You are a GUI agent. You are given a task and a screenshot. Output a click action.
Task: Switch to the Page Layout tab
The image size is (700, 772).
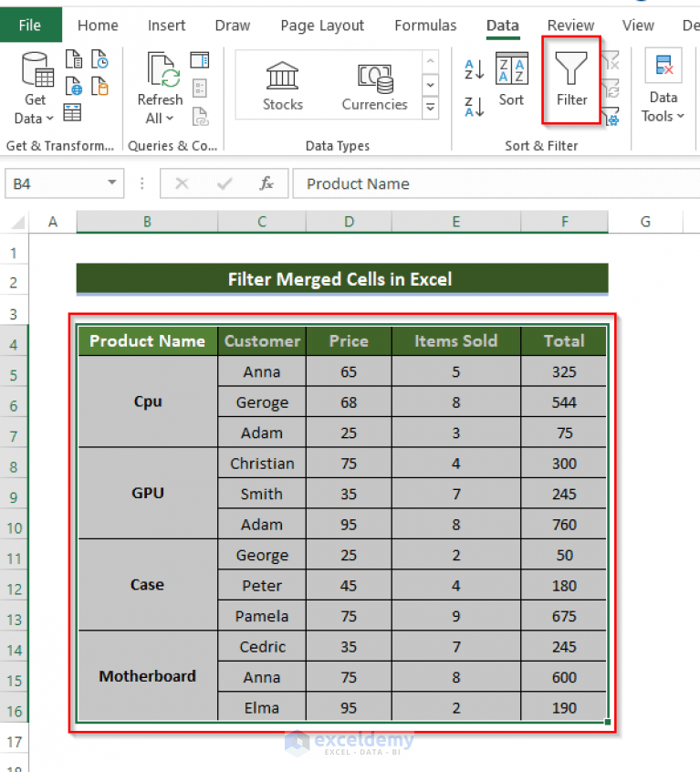[x=322, y=26]
